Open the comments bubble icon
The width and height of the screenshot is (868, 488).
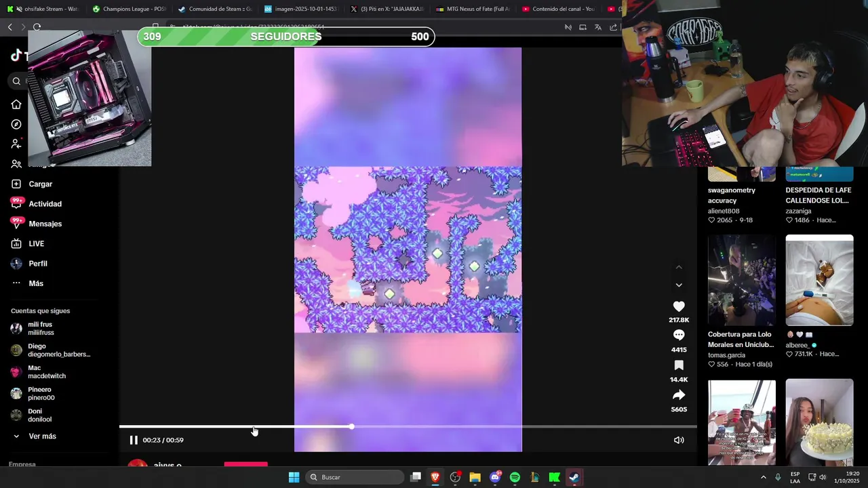pyautogui.click(x=679, y=335)
